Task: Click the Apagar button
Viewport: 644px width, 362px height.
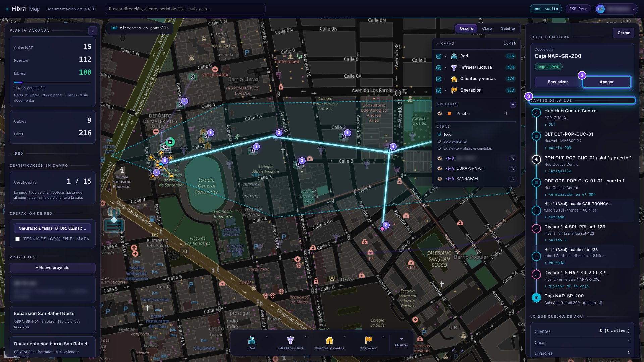Action: 606,82
